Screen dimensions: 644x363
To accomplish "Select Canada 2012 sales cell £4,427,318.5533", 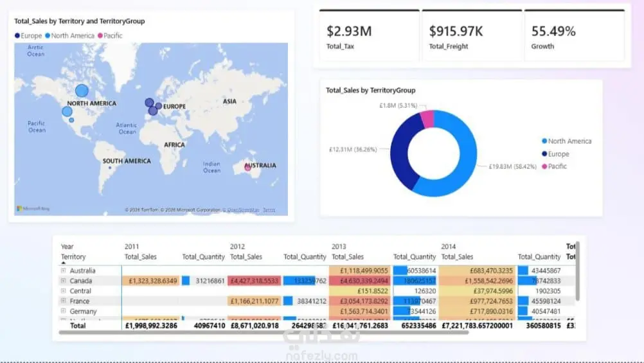I will tap(255, 281).
